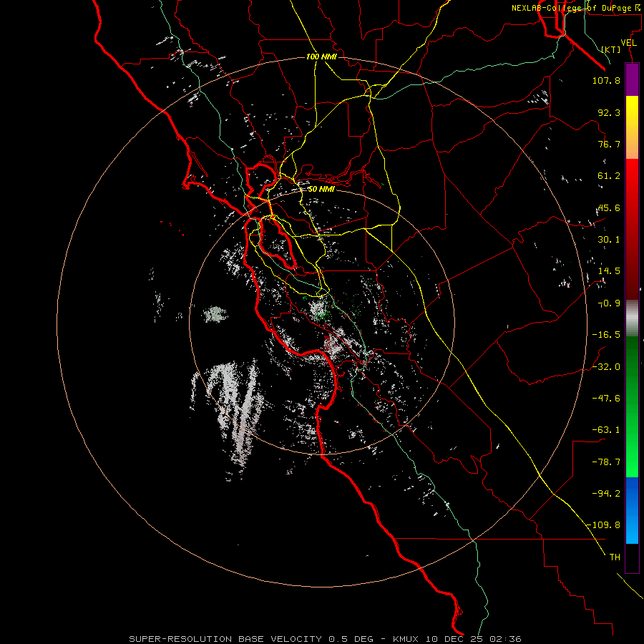The image size is (644, 644).
Task: Click the green segment of the velocity color bar
Action: pos(632,406)
